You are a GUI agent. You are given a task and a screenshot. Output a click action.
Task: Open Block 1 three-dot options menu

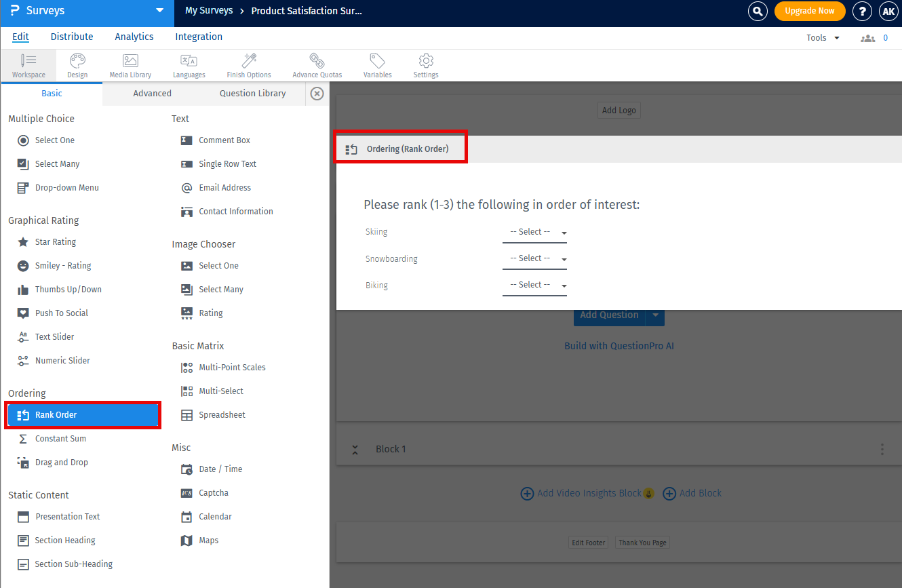(x=882, y=449)
